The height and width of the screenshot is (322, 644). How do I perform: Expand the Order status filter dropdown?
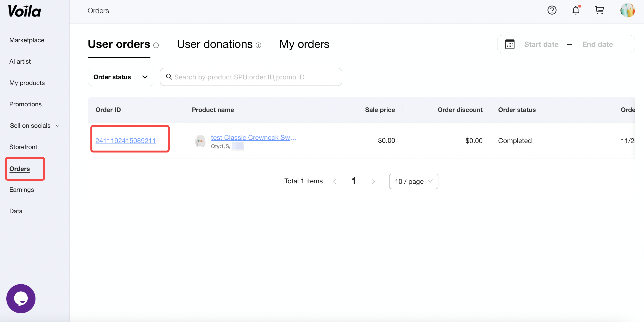[x=121, y=77]
